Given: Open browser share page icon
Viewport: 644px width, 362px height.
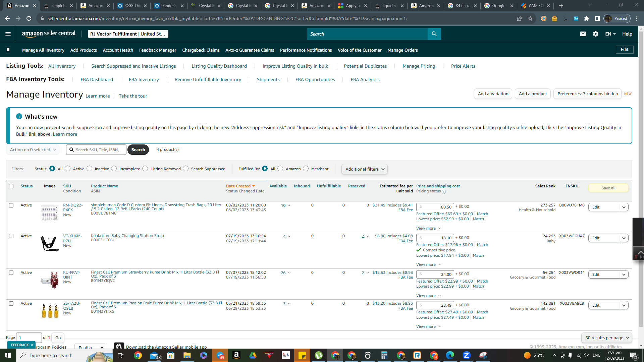Looking at the screenshot, I should click(520, 18).
